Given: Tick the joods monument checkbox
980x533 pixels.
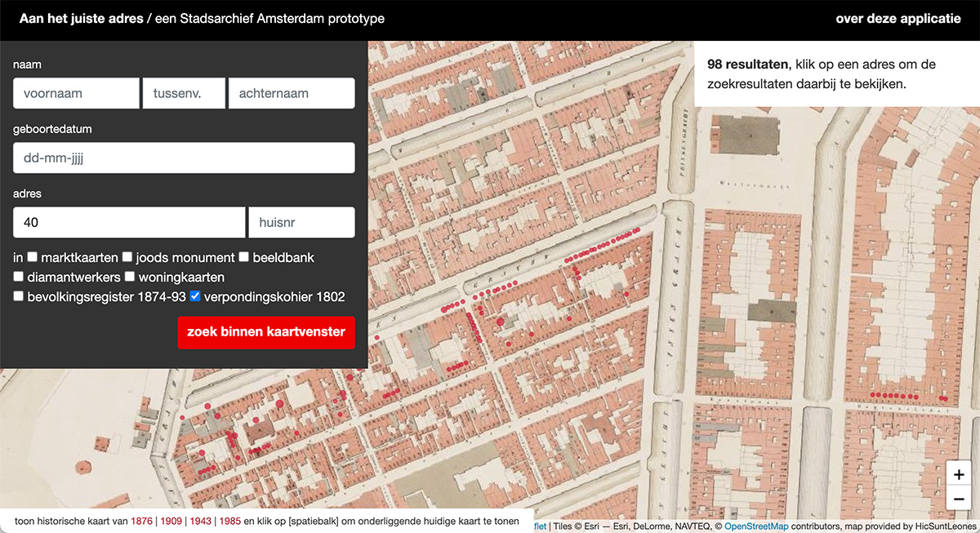Looking at the screenshot, I should pyautogui.click(x=127, y=257).
